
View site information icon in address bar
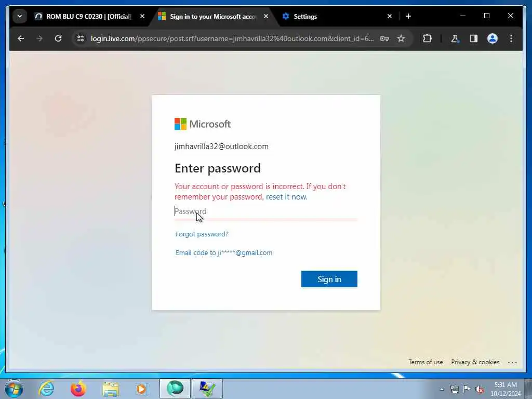[x=81, y=38]
